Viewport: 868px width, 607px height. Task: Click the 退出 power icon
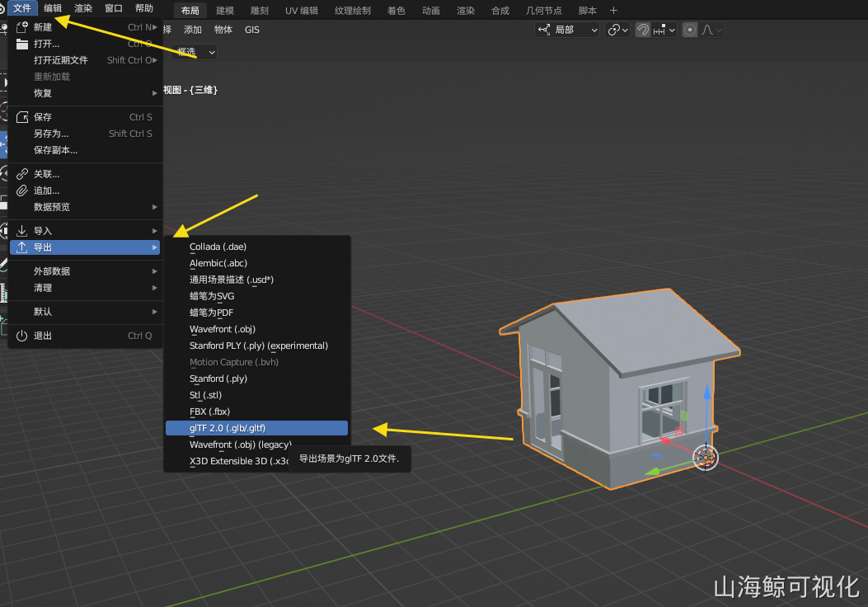point(22,336)
